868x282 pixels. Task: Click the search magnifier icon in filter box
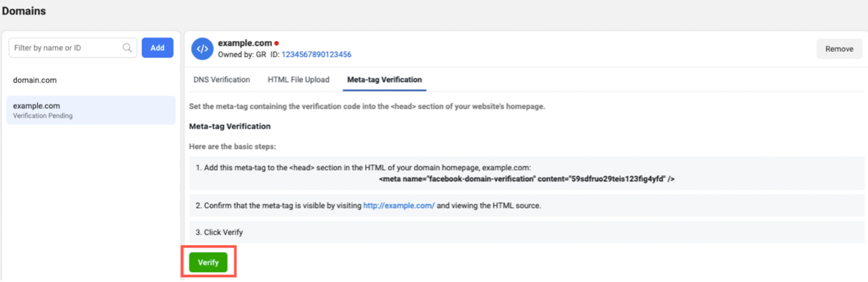127,48
